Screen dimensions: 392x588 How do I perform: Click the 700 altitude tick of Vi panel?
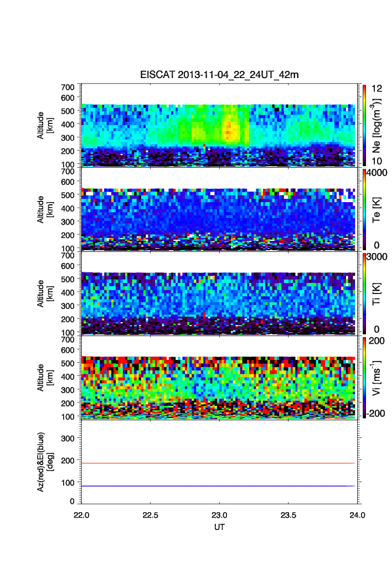(68, 339)
